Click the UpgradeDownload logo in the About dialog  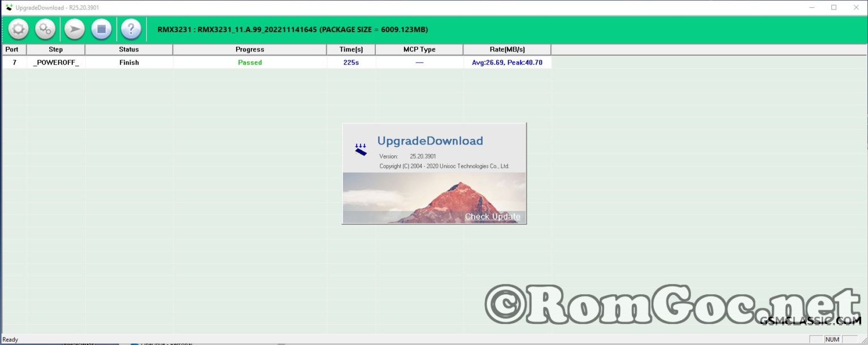[x=361, y=148]
